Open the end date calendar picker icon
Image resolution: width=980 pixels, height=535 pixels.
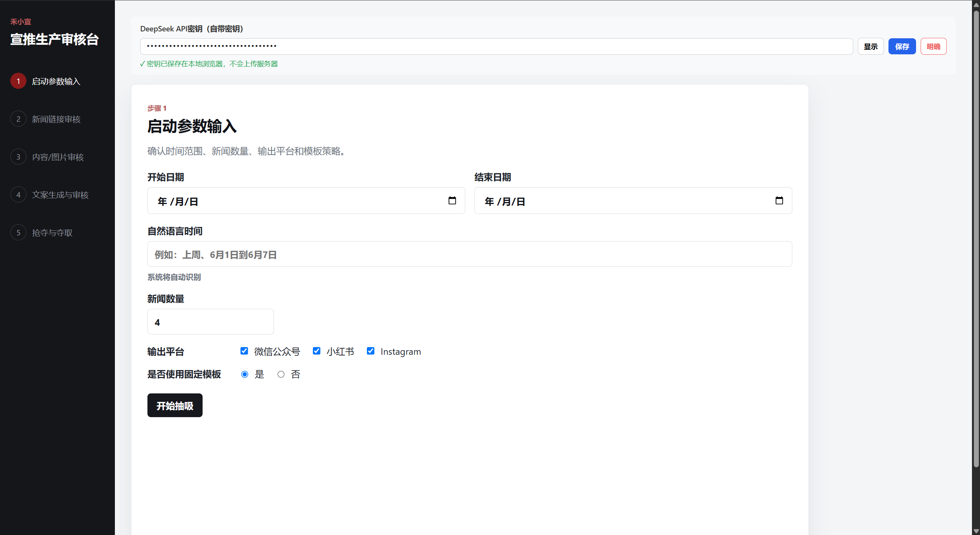pos(779,201)
